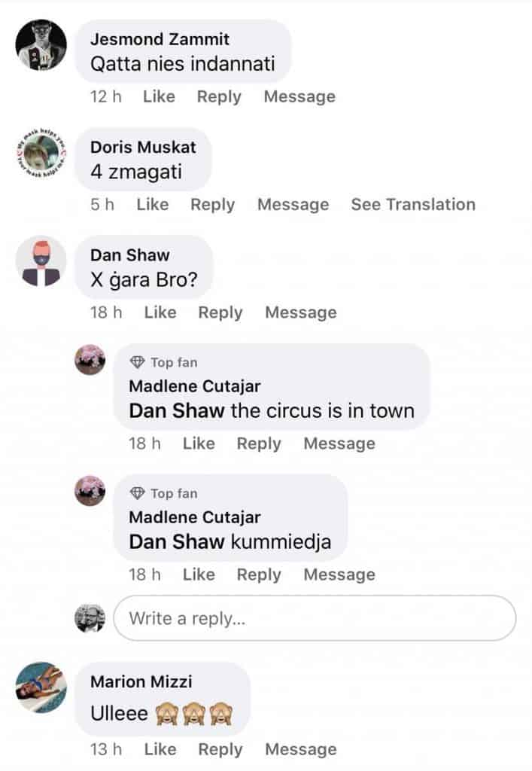See Translation of Doris Muskat's comment

click(413, 205)
